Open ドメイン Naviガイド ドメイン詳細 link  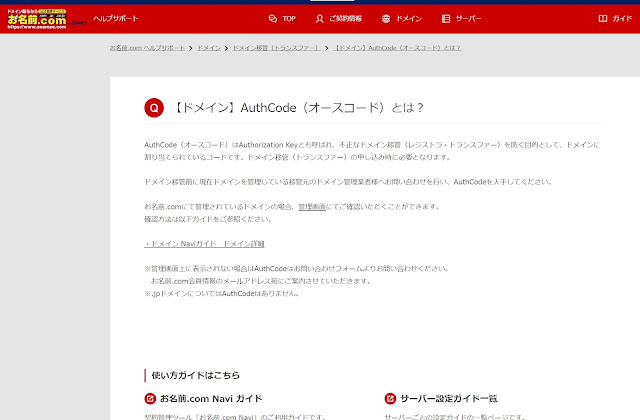[x=204, y=244]
